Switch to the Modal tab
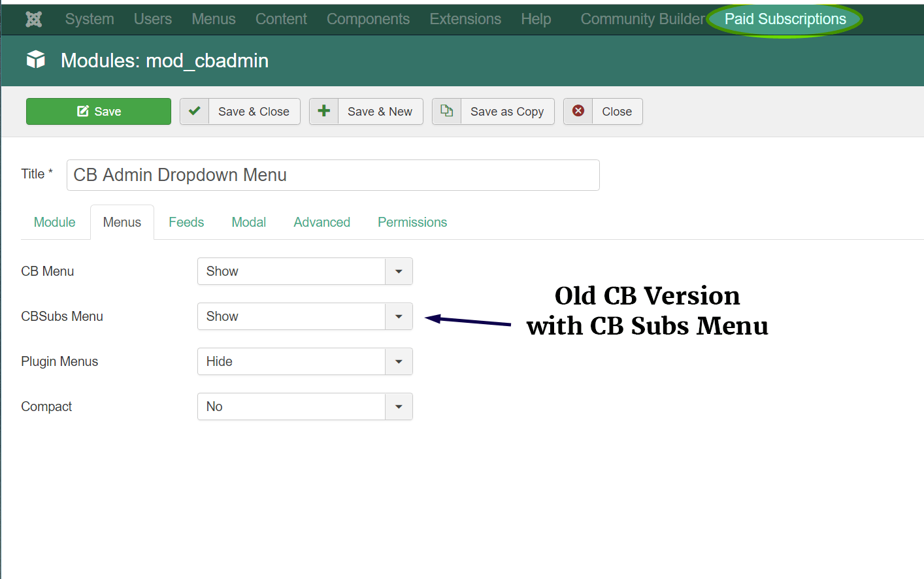The width and height of the screenshot is (924, 579). (x=249, y=222)
